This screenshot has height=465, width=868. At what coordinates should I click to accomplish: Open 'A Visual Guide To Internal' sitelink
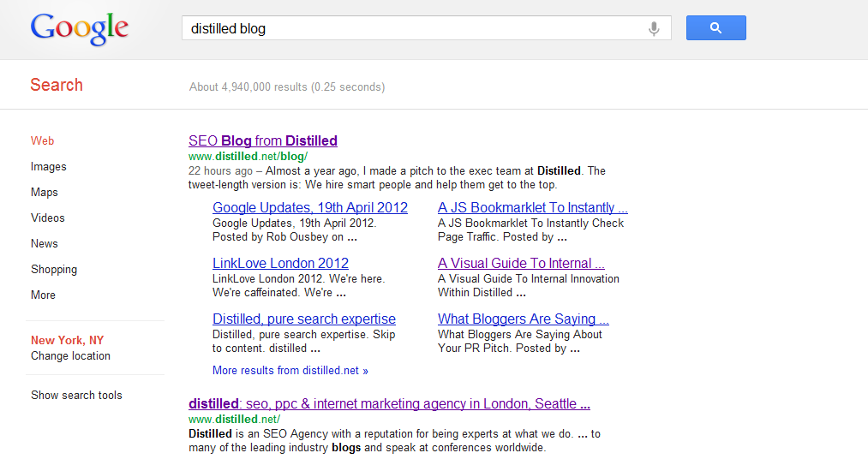coord(521,263)
